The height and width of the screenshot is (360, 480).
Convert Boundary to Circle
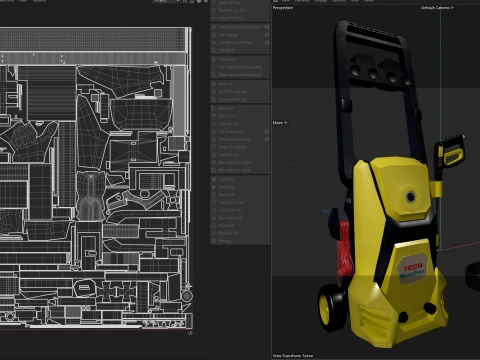point(240,162)
